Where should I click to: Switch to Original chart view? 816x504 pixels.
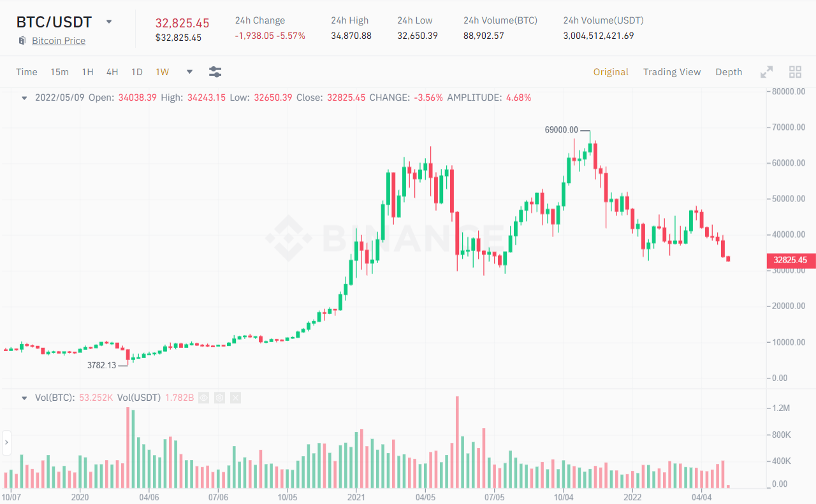[611, 72]
